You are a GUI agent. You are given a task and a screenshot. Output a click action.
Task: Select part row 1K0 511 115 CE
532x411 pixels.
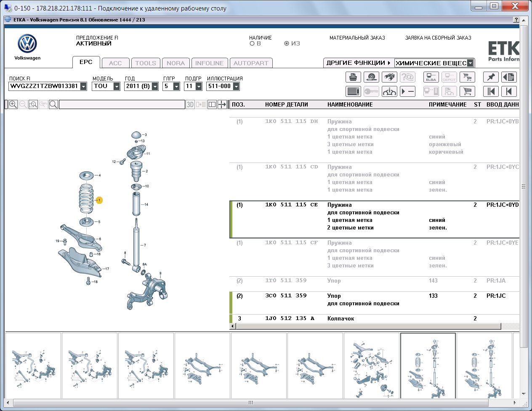(x=375, y=219)
